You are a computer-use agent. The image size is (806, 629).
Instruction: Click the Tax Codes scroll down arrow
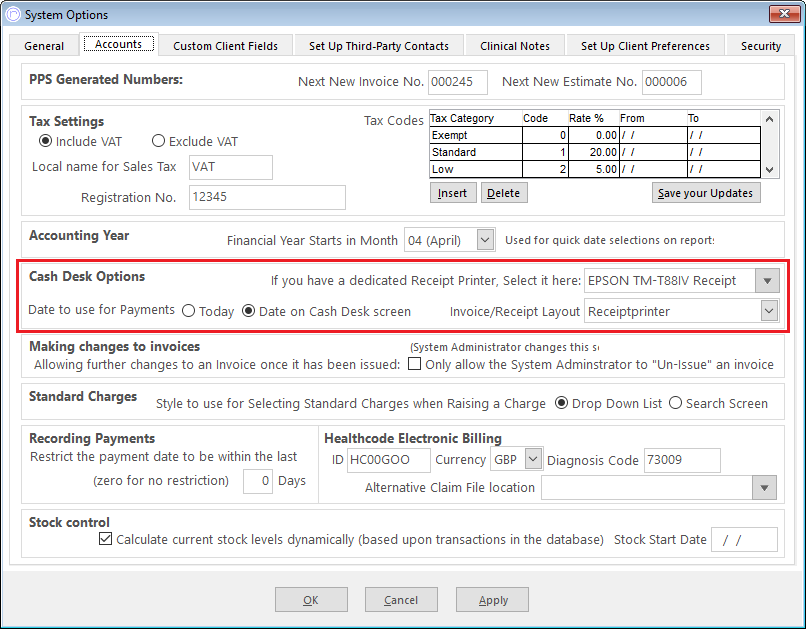(769, 169)
